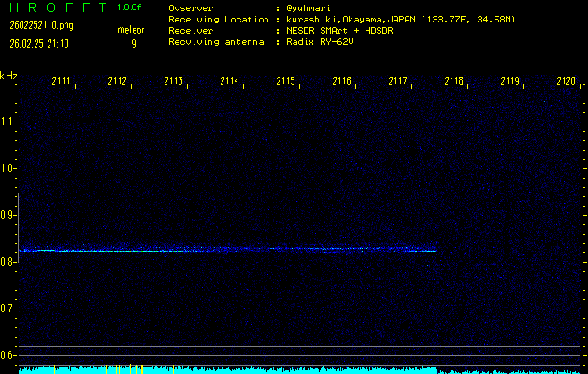This screenshot has width=588, height=374.
Task: Click the 2120 time marker
Action: [566, 81]
